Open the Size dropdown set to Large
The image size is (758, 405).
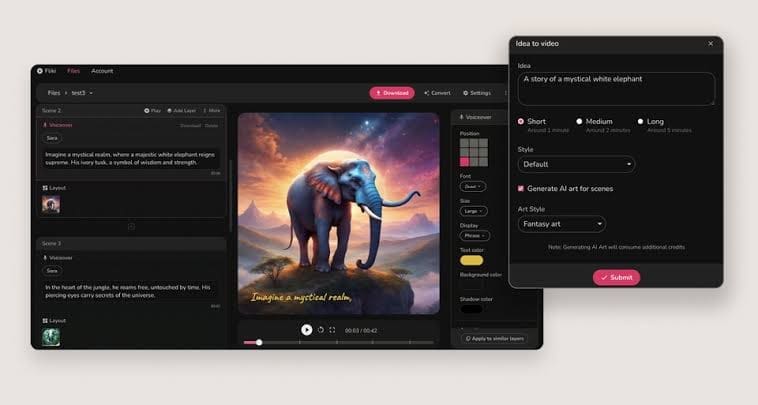point(473,211)
